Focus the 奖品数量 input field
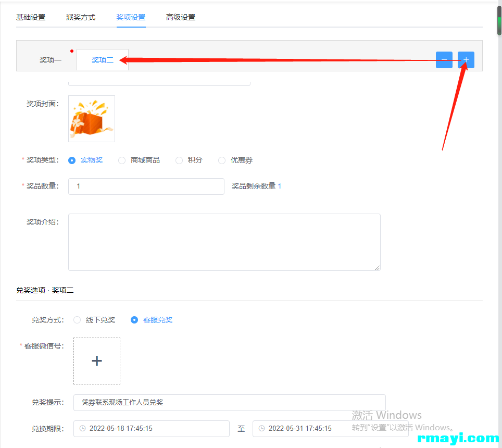The width and height of the screenshot is (502, 448). point(146,186)
